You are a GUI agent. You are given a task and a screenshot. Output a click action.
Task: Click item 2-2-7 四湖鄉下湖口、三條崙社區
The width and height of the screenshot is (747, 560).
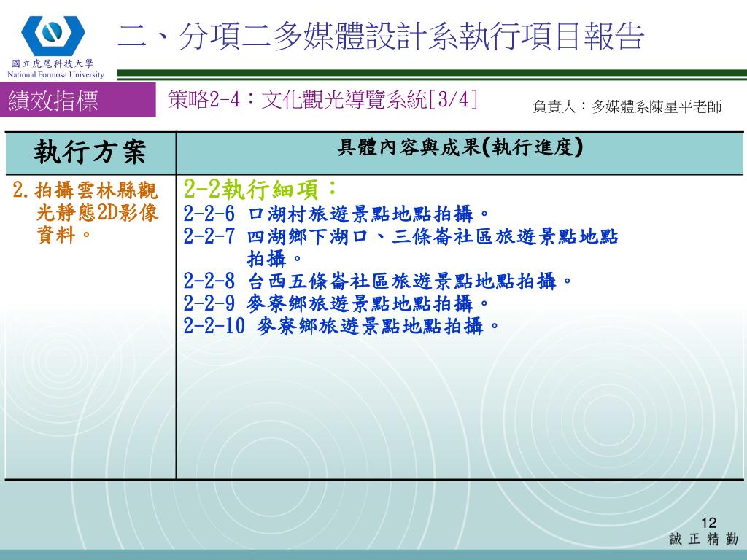click(400, 248)
